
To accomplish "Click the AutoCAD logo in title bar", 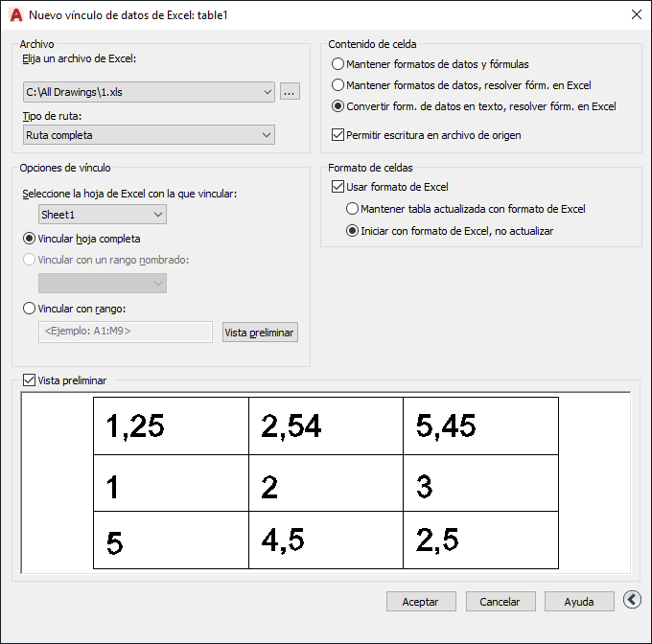I will [x=16, y=15].
